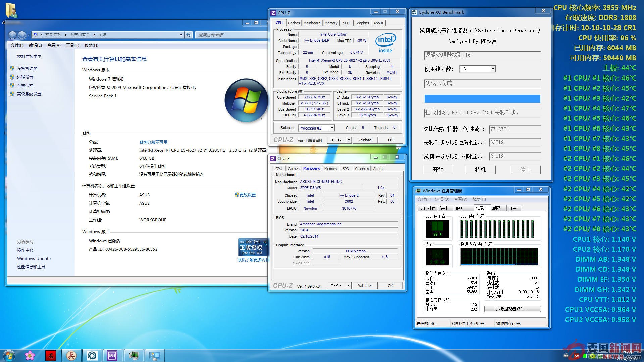Click 性能信息和工具 link

(31, 267)
